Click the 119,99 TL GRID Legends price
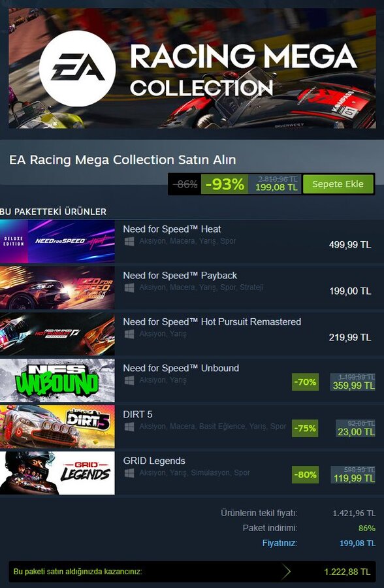Viewport: 384px width, 588px height. click(x=354, y=478)
